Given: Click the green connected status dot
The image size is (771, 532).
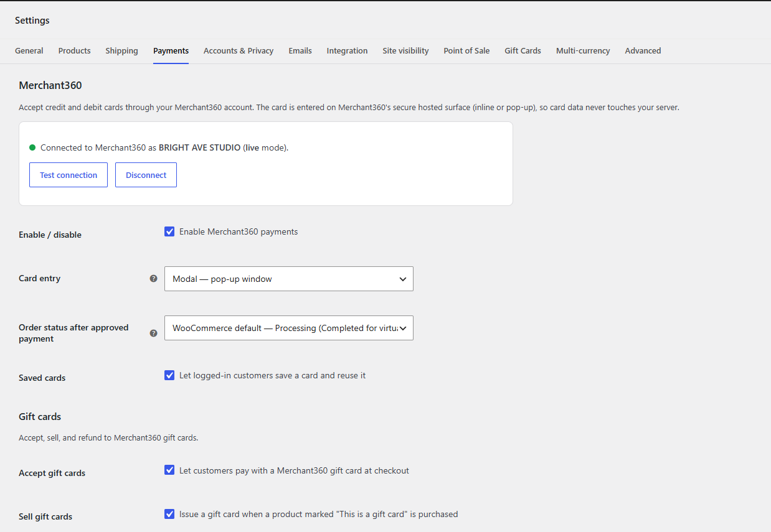Looking at the screenshot, I should click(x=32, y=147).
